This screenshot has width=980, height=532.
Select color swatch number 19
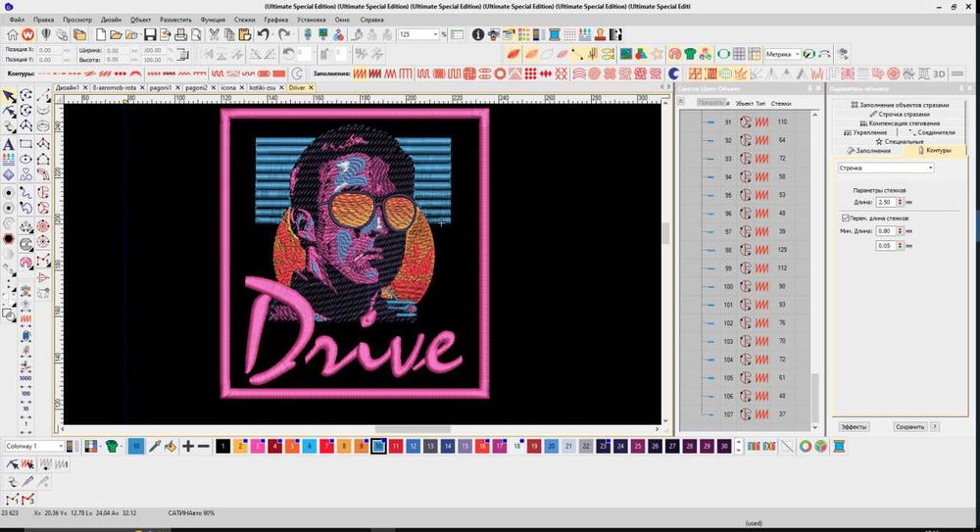click(x=534, y=446)
